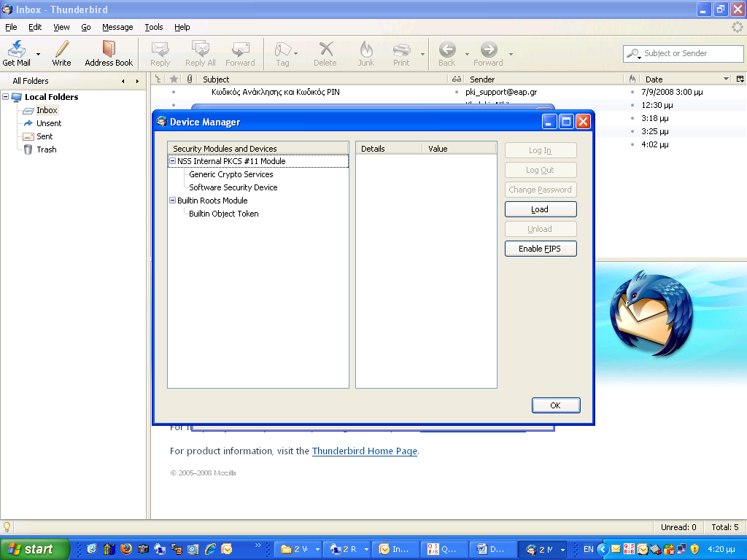
Task: Toggle star on the pki_support@eap.gr message
Action: 174,92
